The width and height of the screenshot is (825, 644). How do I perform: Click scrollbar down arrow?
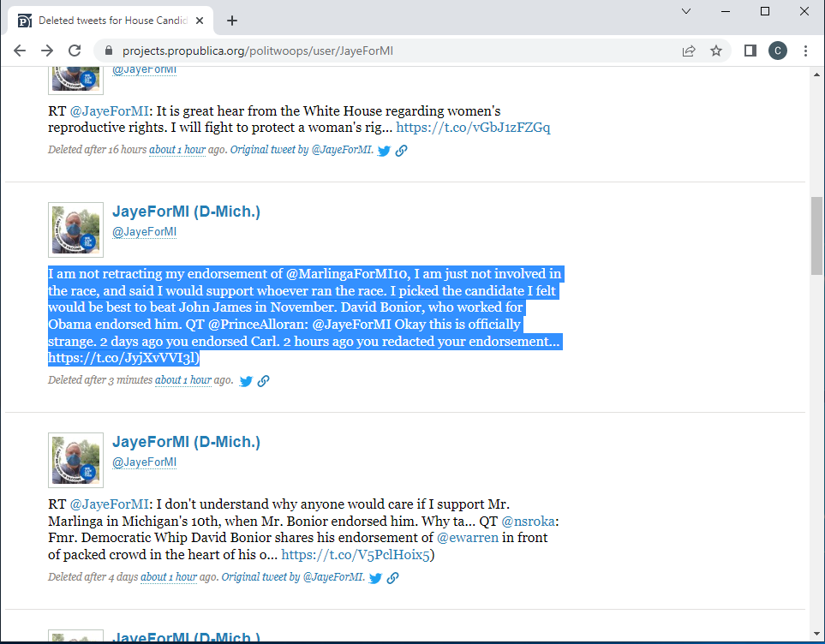pos(816,634)
